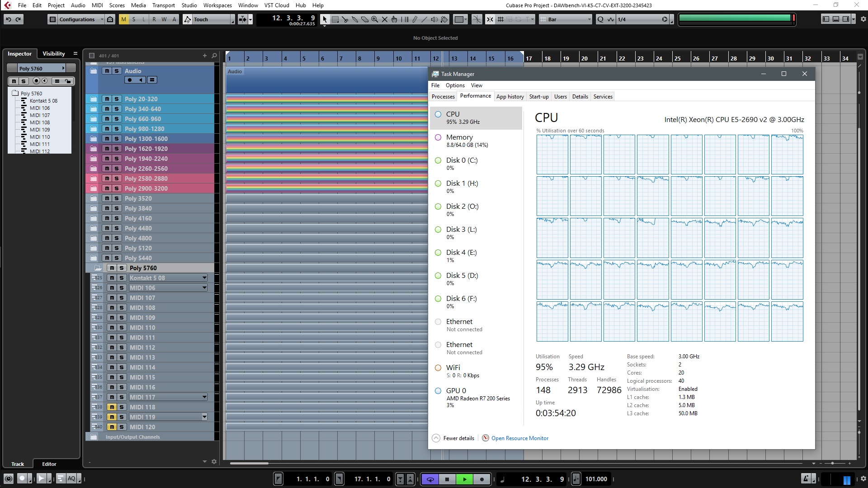Select the Scissors split tool

345,19
